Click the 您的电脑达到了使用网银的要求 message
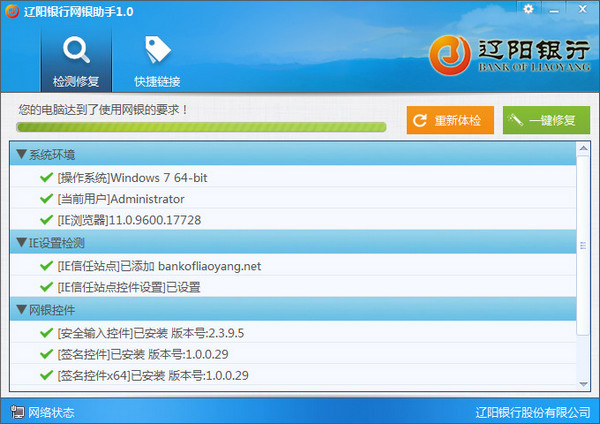The width and height of the screenshot is (600, 424). click(x=103, y=110)
